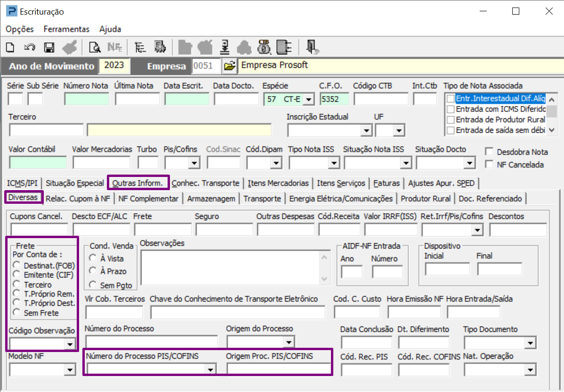Switch to the Transporte tab
This screenshot has height=392, width=564.
[x=262, y=199]
